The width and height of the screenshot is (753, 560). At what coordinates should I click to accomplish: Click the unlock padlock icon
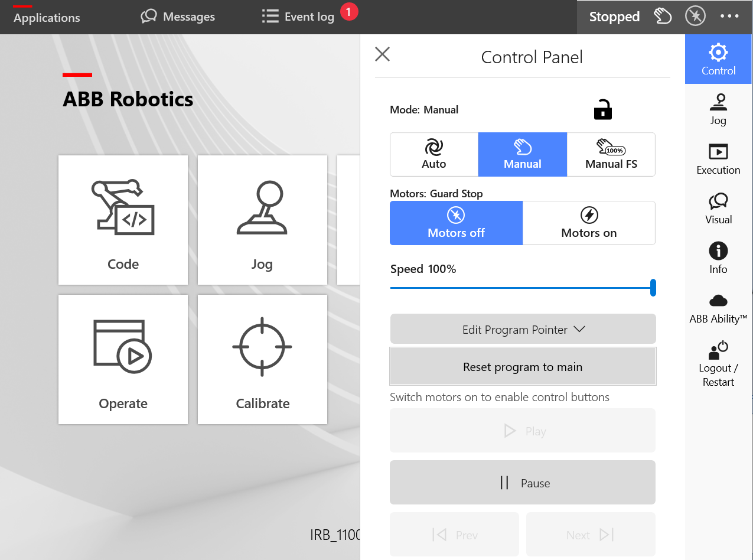click(x=602, y=109)
